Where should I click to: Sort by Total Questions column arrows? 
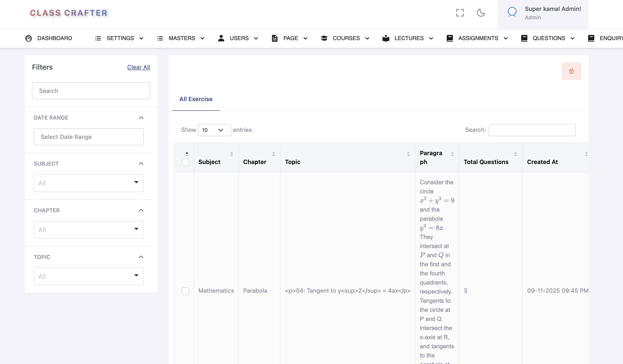[515, 154]
